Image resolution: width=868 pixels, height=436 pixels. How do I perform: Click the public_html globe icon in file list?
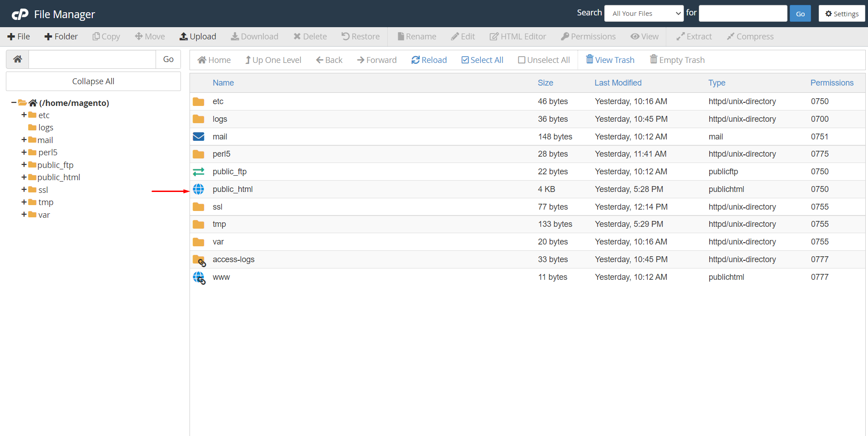coord(199,189)
